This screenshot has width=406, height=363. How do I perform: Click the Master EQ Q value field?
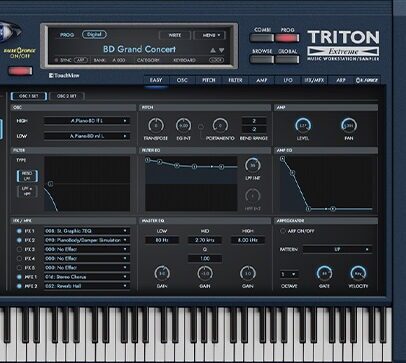click(205, 258)
